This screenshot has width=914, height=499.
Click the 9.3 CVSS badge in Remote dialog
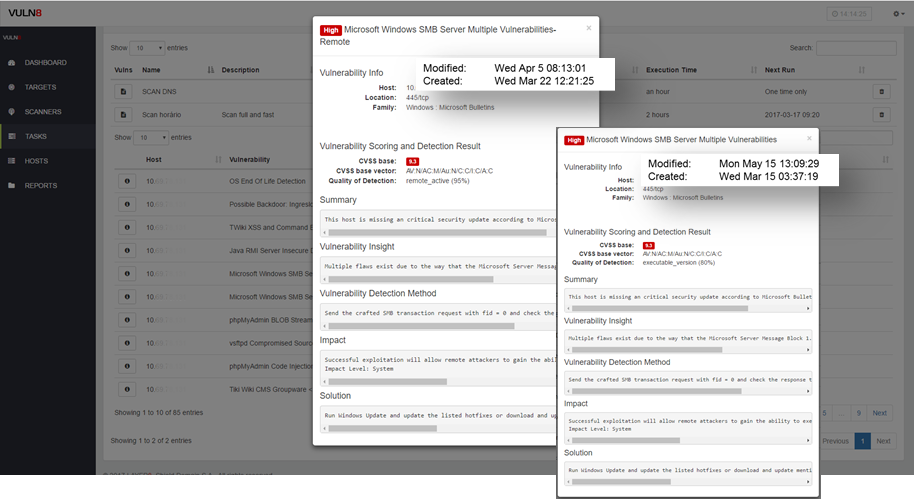pos(412,161)
